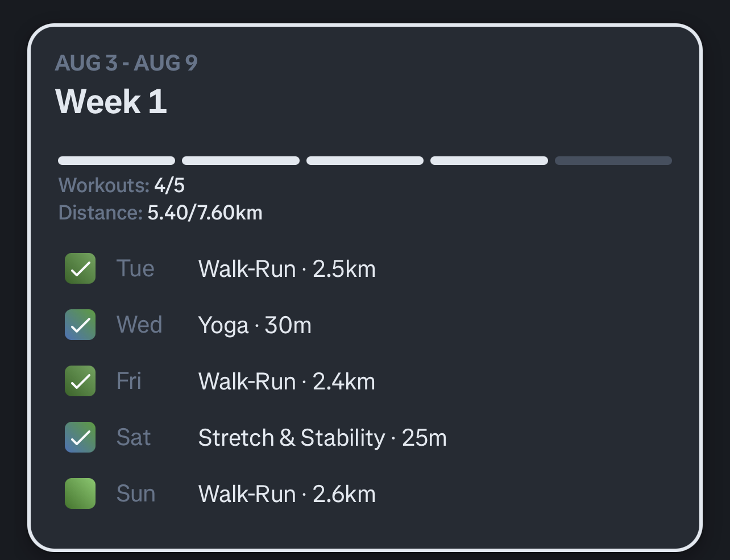Check the Sunday Walk-Run checkbox
730x560 pixels.
click(80, 493)
